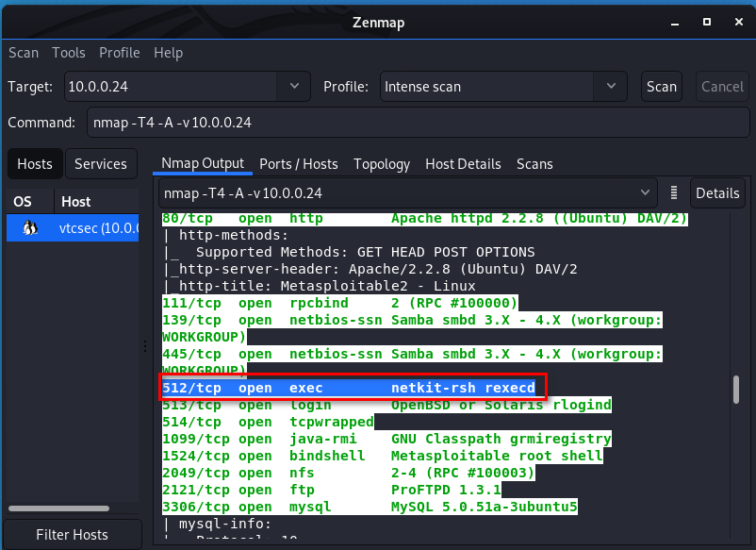Click the Linux penguin OS icon for vtcsec

(30, 227)
